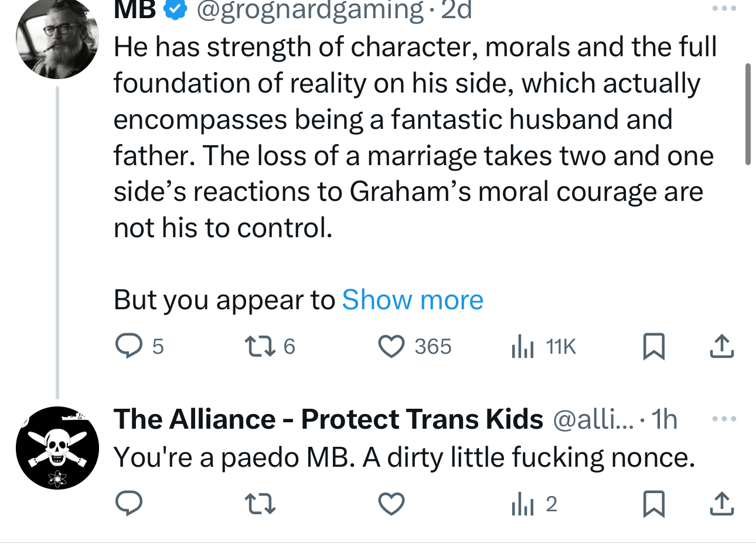Image resolution: width=756 pixels, height=547 pixels.
Task: Bookmark The Alliance's reply tweet
Action: click(653, 504)
